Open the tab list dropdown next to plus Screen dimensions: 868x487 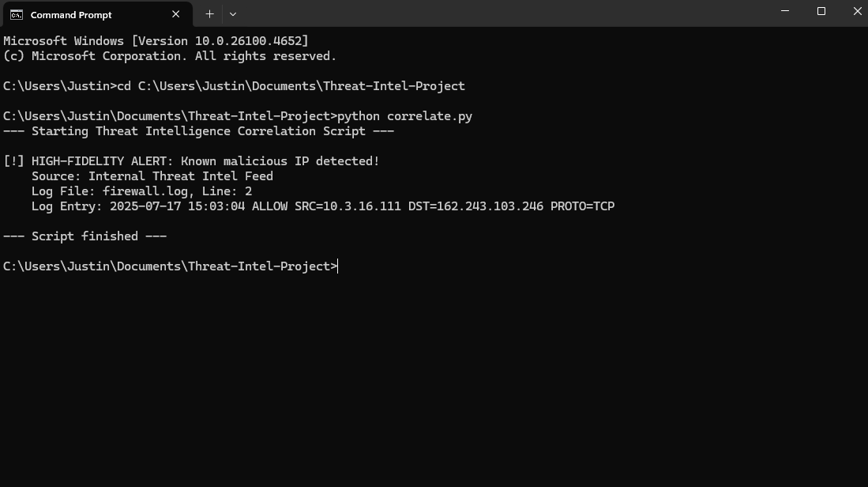(232, 13)
